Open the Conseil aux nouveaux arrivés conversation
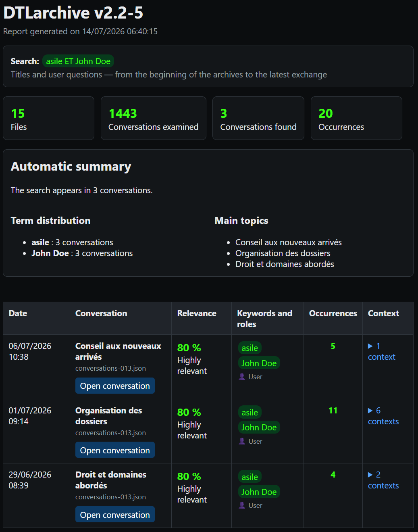418x532 pixels. click(115, 386)
